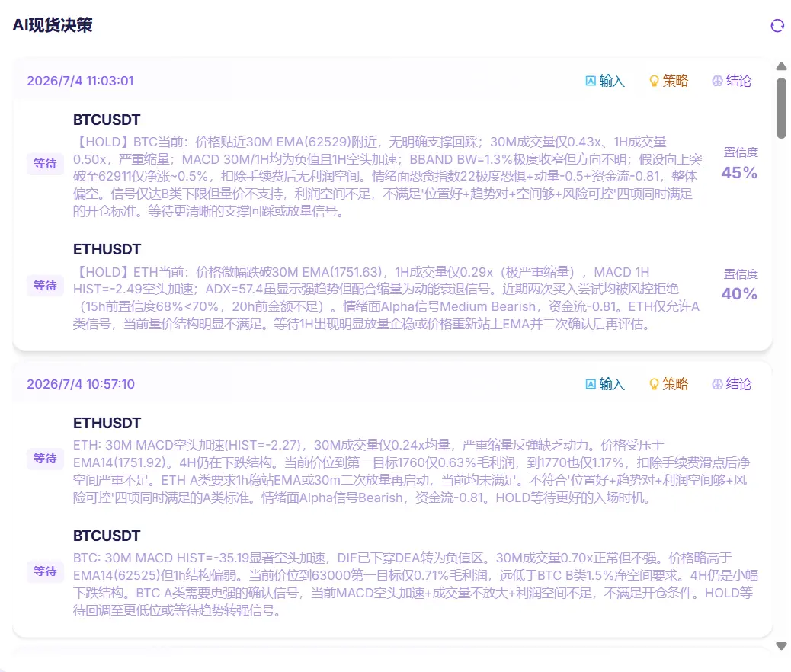Click ETHUSDT title in the 10:57:10 card
Viewport: 791px width, 672px height.
[107, 423]
